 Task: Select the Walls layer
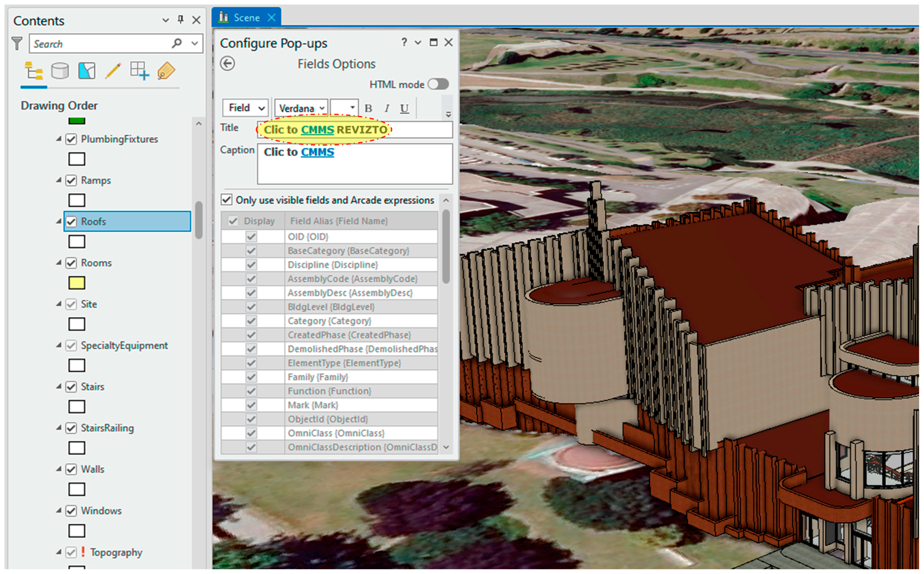pyautogui.click(x=92, y=469)
